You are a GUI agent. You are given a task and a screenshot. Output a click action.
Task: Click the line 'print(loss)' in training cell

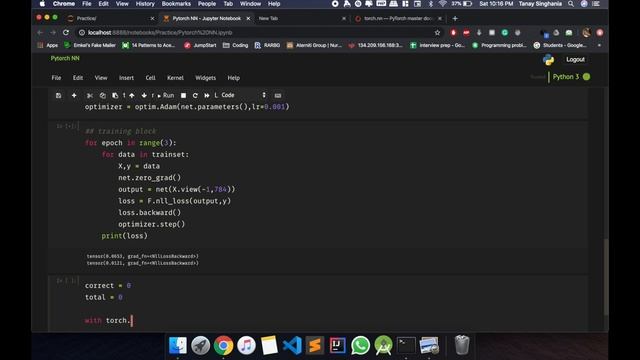(124, 236)
